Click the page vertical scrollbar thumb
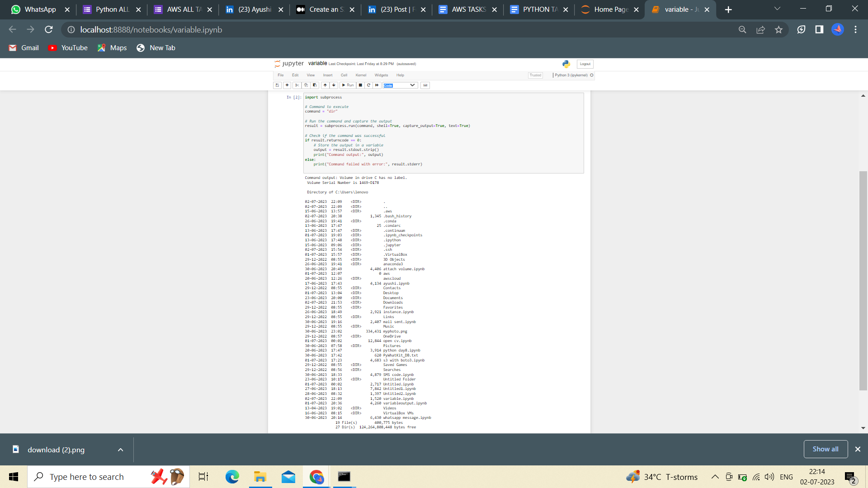Screen dimensions: 868x488 click(x=863, y=280)
